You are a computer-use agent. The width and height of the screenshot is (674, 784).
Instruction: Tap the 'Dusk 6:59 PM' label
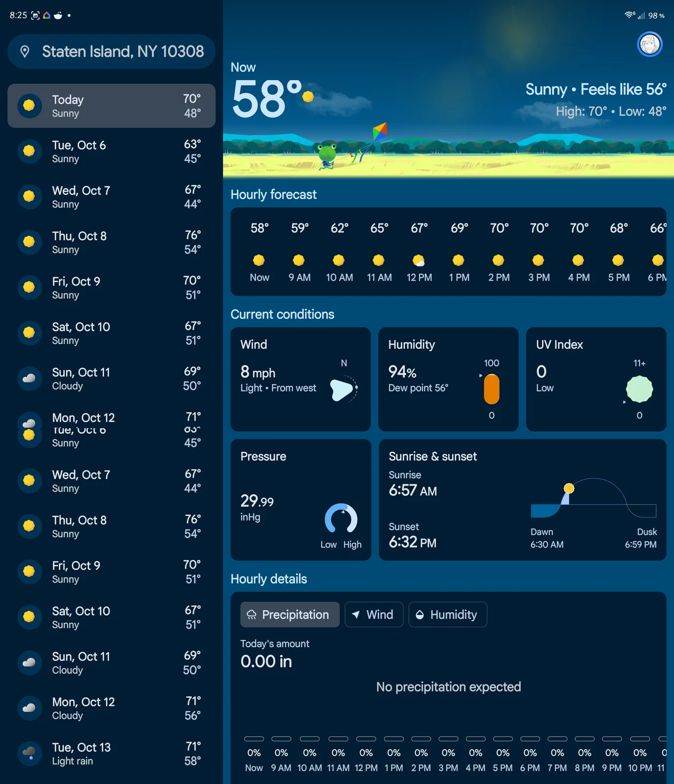click(x=641, y=538)
